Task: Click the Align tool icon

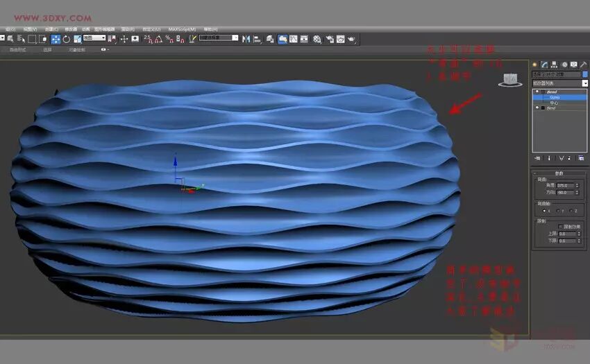Action: 258,39
